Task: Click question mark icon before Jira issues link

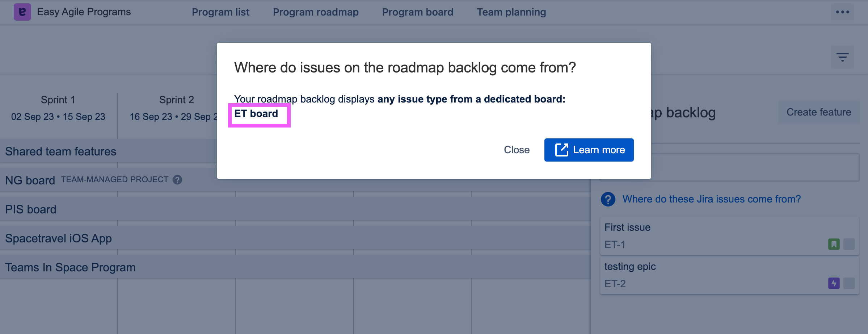Action: tap(608, 199)
